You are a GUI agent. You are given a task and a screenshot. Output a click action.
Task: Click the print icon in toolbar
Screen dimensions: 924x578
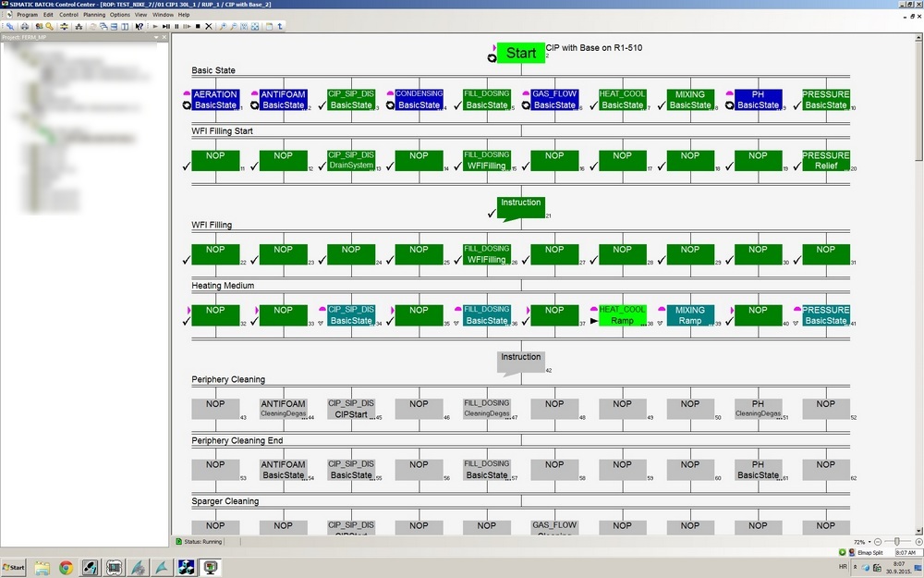[24, 26]
